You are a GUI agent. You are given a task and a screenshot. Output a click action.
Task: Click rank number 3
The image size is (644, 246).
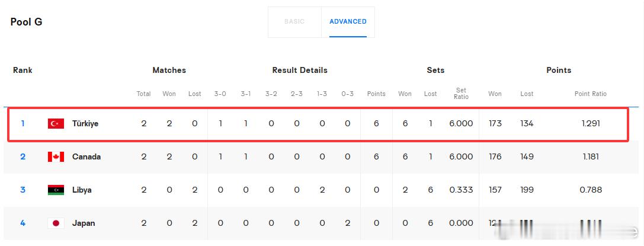point(23,190)
